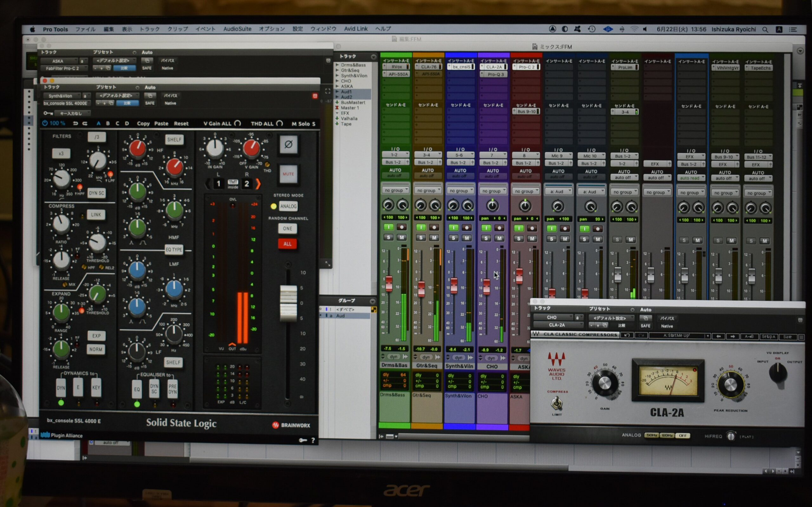This screenshot has height=507, width=812.
Task: Click the EQ TYPE button
Action: point(174,249)
